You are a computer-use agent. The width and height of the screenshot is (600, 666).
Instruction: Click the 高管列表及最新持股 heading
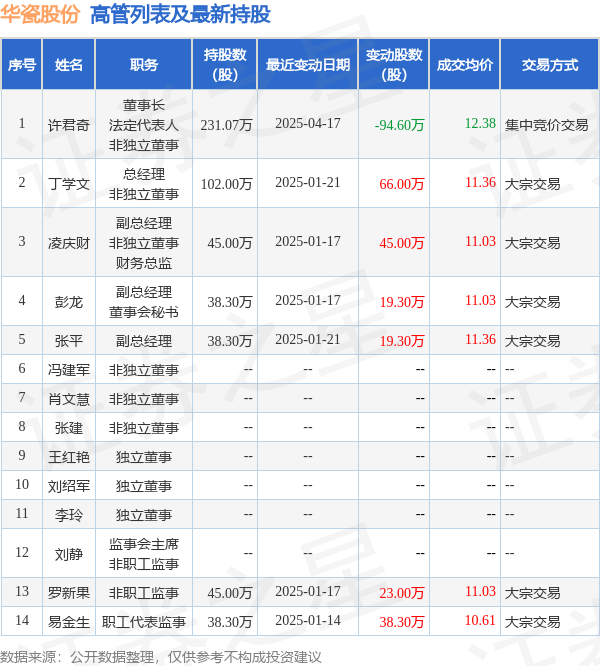coord(180,14)
